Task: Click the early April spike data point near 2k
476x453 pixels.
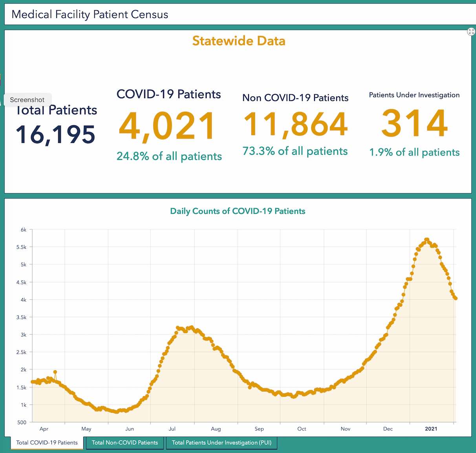Action: (x=55, y=372)
